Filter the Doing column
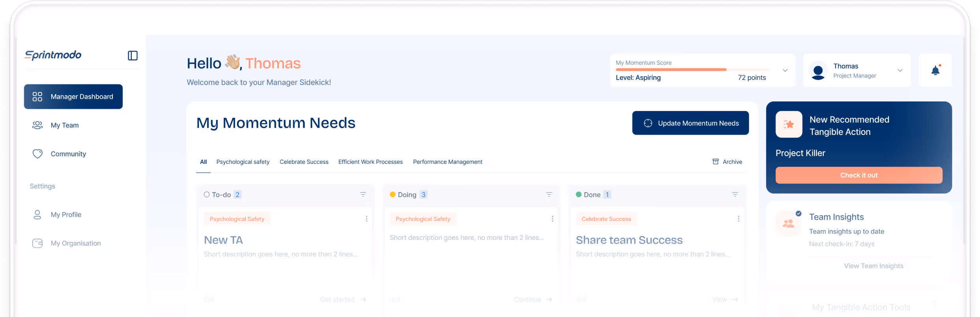This screenshot has height=317, width=980. pyautogui.click(x=549, y=194)
